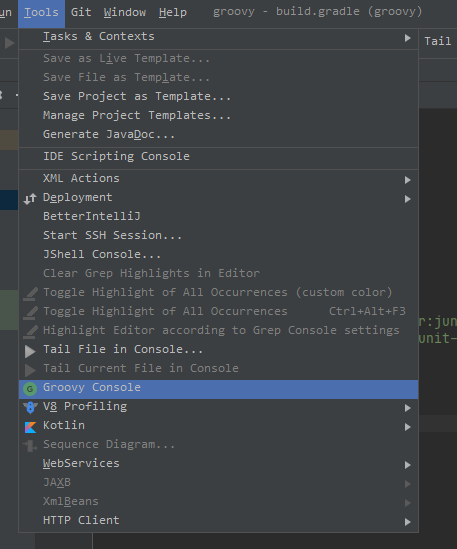Expand the V8 Profiling submenu arrow
The image size is (457, 549).
click(407, 408)
